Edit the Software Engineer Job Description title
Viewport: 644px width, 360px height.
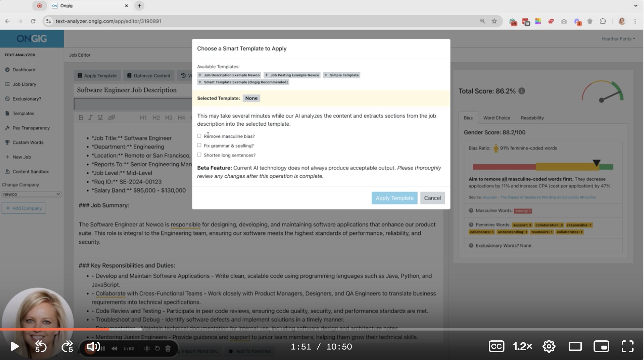[127, 90]
